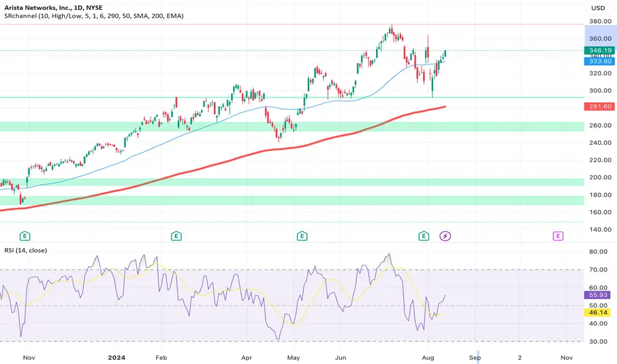Click the Aug label on time axis
Viewport: 617px width, 364px height.
coord(428,357)
